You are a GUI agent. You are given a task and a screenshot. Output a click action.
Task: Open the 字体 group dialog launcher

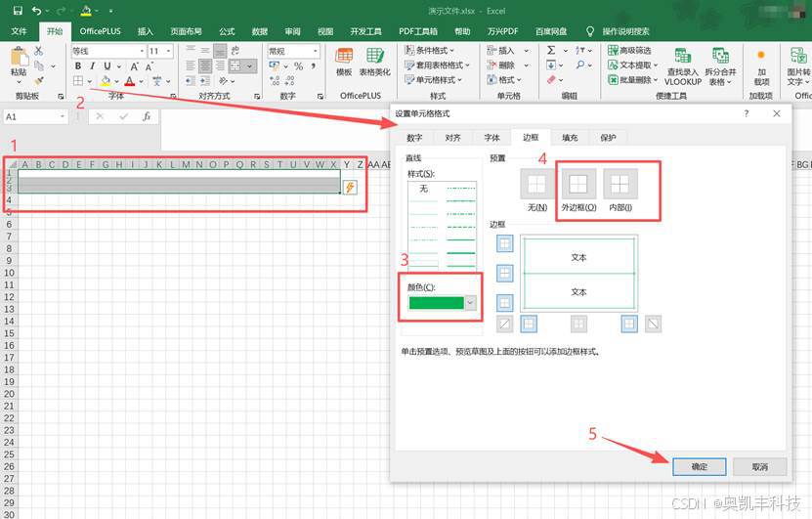pos(173,97)
